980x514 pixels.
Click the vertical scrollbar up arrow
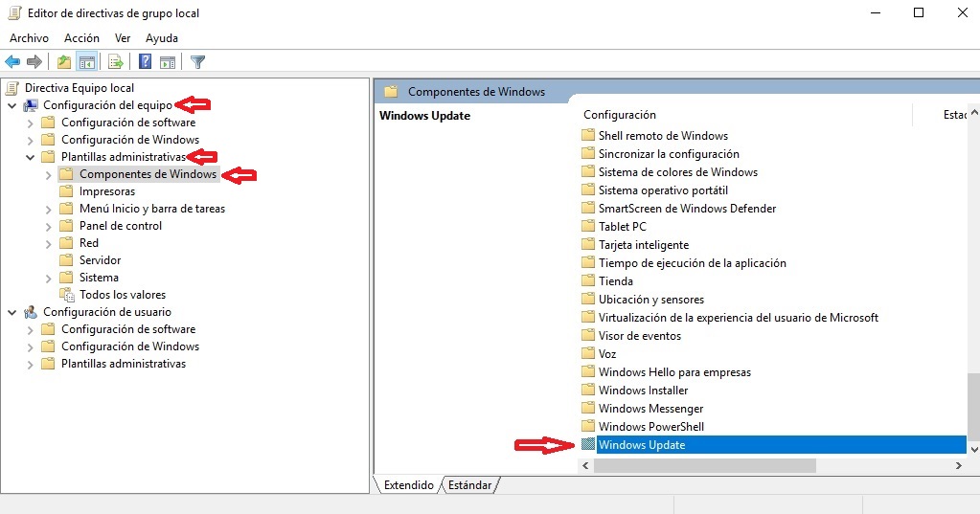(973, 112)
